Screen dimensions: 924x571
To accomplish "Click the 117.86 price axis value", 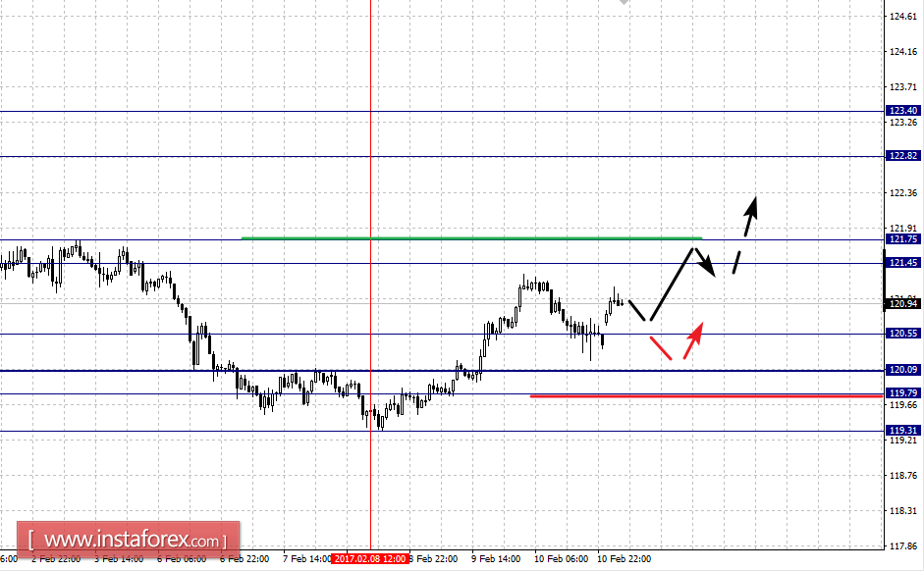I will pos(902,546).
